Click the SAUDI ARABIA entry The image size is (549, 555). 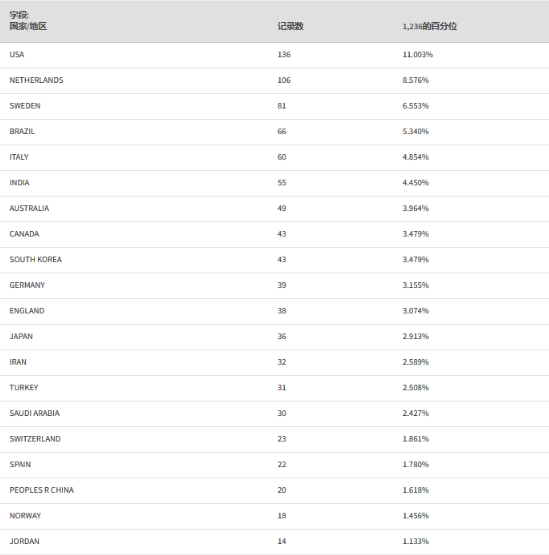coord(34,413)
